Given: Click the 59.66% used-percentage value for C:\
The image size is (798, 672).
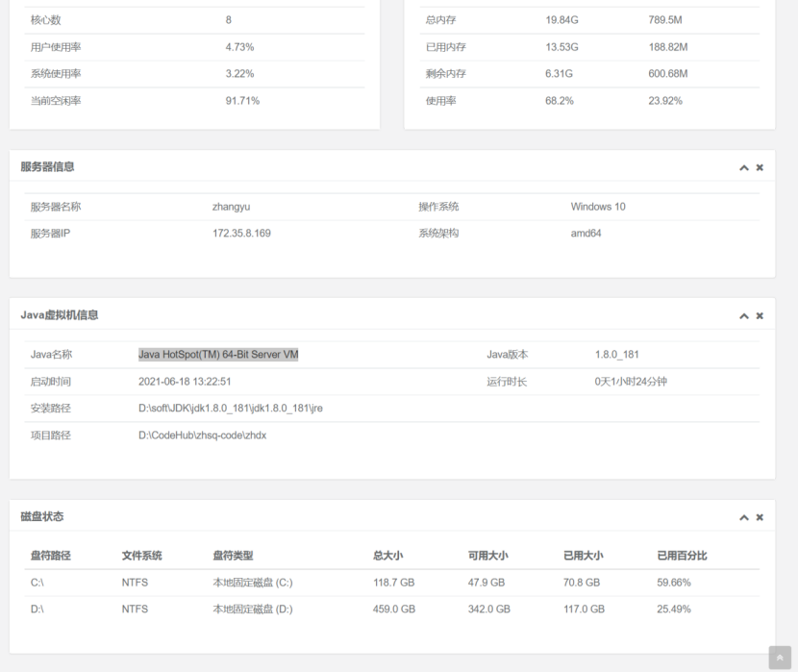Looking at the screenshot, I should pyautogui.click(x=675, y=582).
